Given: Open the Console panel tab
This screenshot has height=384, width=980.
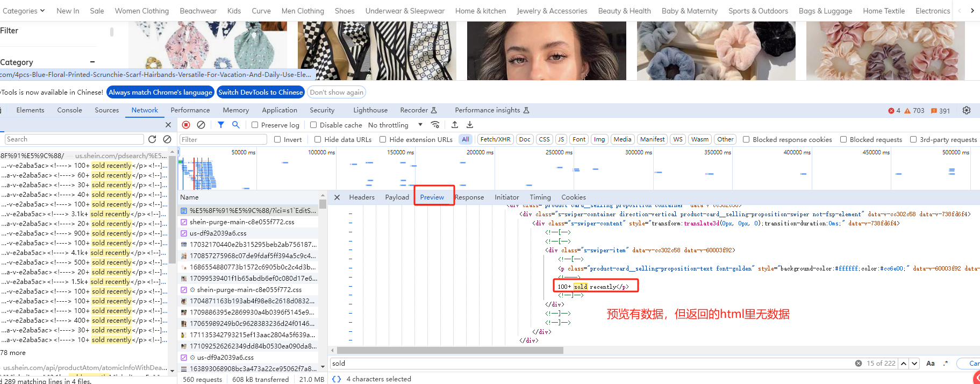Looking at the screenshot, I should [69, 110].
